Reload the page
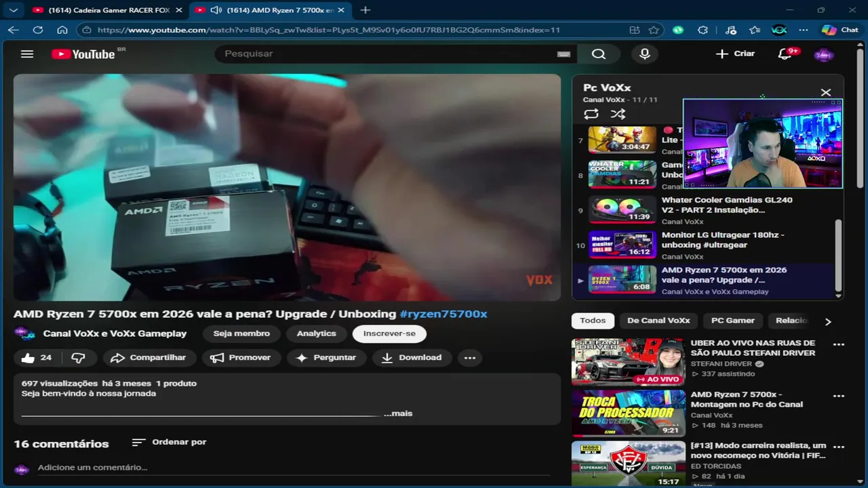The height and width of the screenshot is (488, 868). click(x=38, y=30)
